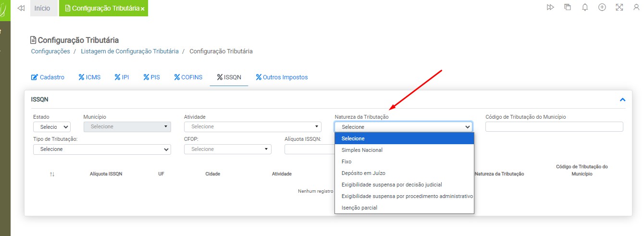This screenshot has width=644, height=236.
Task: Click the fast-forward double-arrow icon in the top bar
Action: 550,7
